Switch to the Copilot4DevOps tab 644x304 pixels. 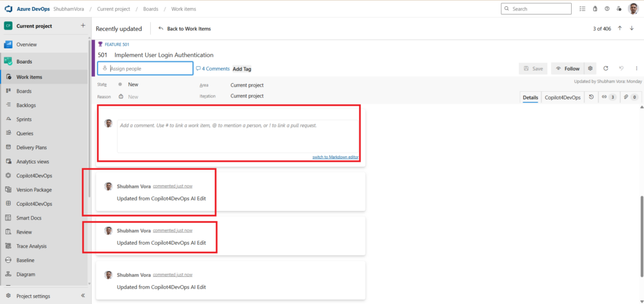[x=562, y=98]
